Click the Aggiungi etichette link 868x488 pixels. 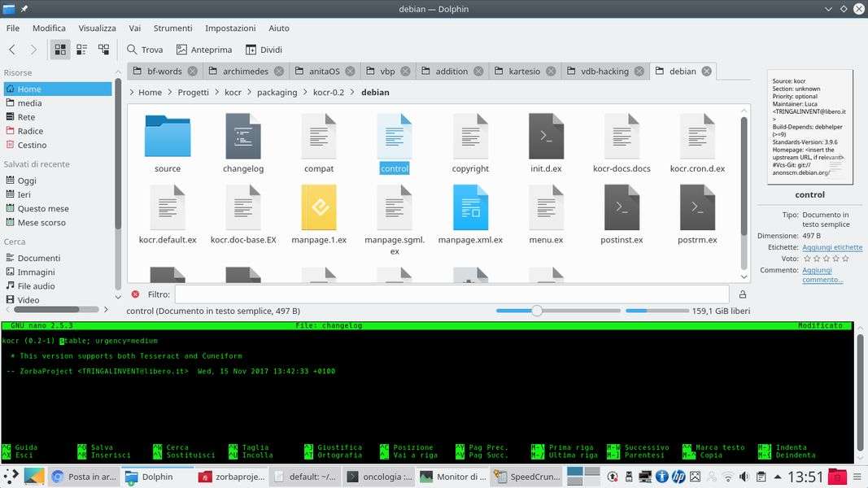click(x=832, y=247)
